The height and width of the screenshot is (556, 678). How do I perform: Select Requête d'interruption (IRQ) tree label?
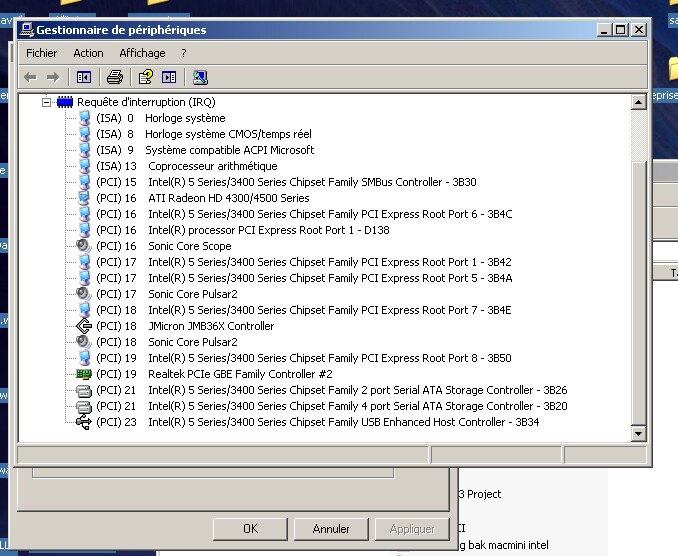point(146,102)
